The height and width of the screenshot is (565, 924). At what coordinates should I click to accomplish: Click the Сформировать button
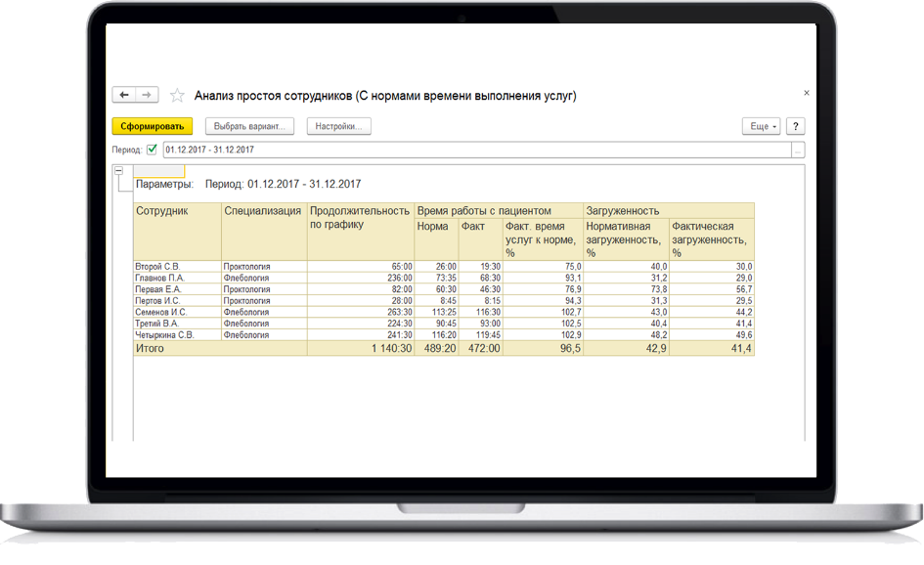[x=153, y=127]
